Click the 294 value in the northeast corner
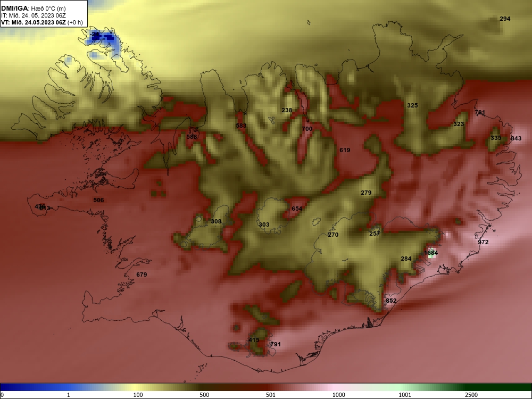532x399 pixels. (x=505, y=19)
